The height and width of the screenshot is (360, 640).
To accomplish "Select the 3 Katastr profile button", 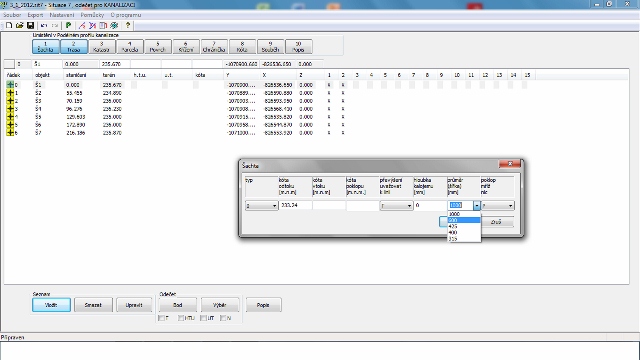I will [x=102, y=47].
